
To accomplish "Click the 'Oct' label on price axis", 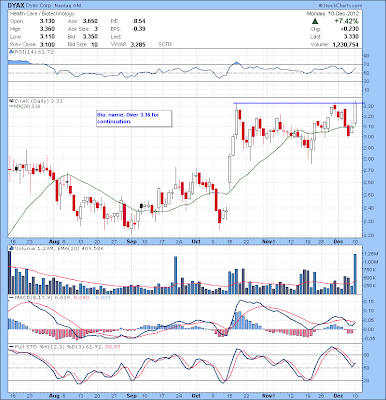I will (196, 242).
